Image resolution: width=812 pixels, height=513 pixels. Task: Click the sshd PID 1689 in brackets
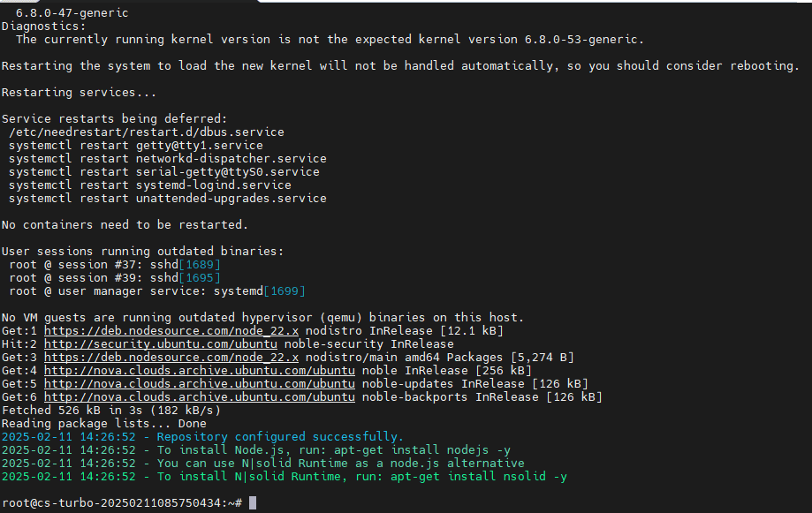tap(199, 264)
